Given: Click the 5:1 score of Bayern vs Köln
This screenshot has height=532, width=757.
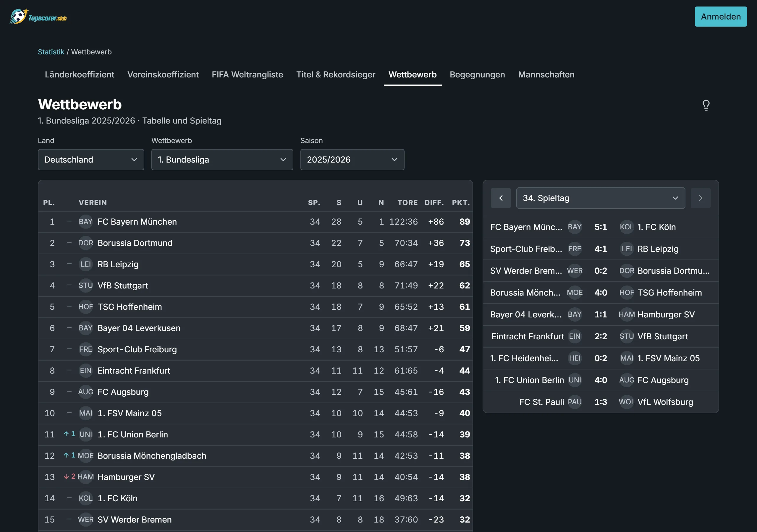Looking at the screenshot, I should pos(600,227).
